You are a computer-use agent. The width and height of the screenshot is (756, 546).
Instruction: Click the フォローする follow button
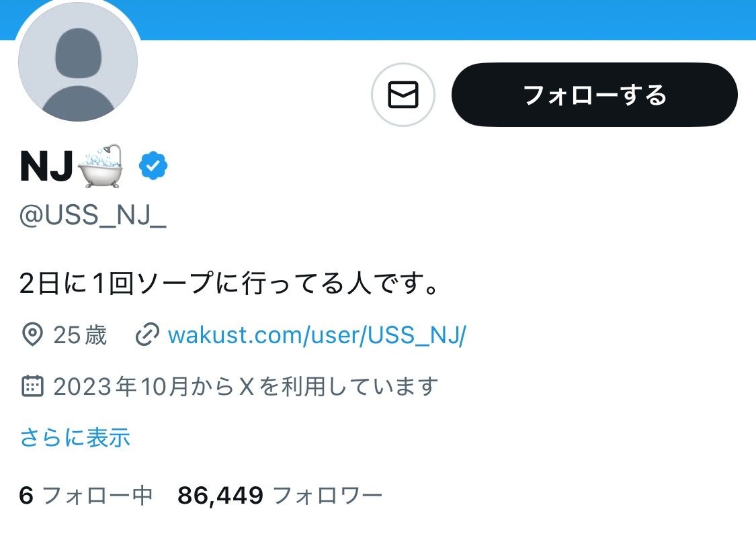(x=595, y=95)
